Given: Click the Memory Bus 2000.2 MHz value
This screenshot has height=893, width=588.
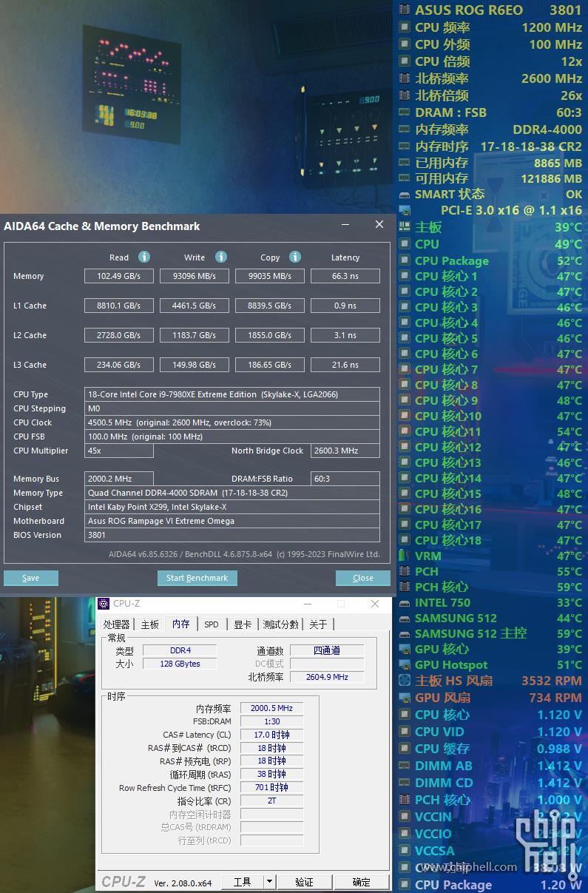Looking at the screenshot, I should click(x=119, y=479).
